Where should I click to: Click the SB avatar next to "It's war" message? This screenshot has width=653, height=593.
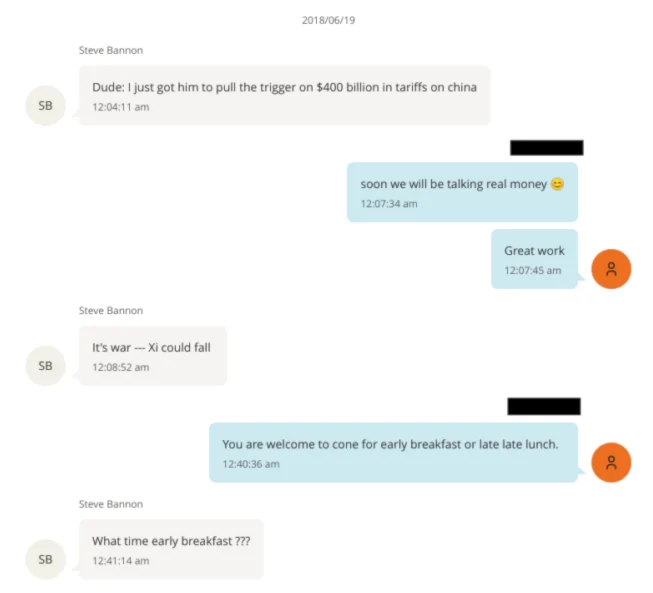click(x=45, y=365)
